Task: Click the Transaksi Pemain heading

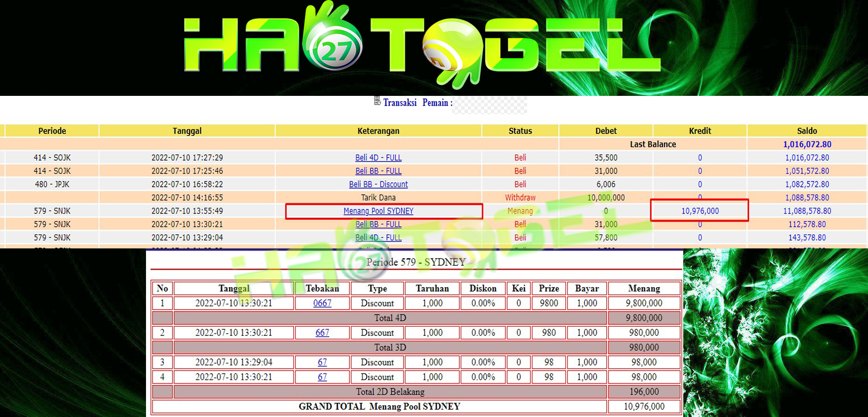Action: 418,103
